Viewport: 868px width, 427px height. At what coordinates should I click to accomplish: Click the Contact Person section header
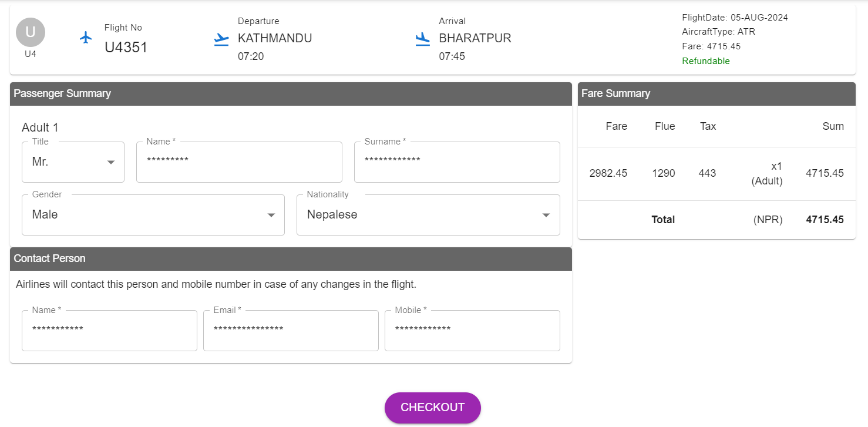click(x=291, y=259)
